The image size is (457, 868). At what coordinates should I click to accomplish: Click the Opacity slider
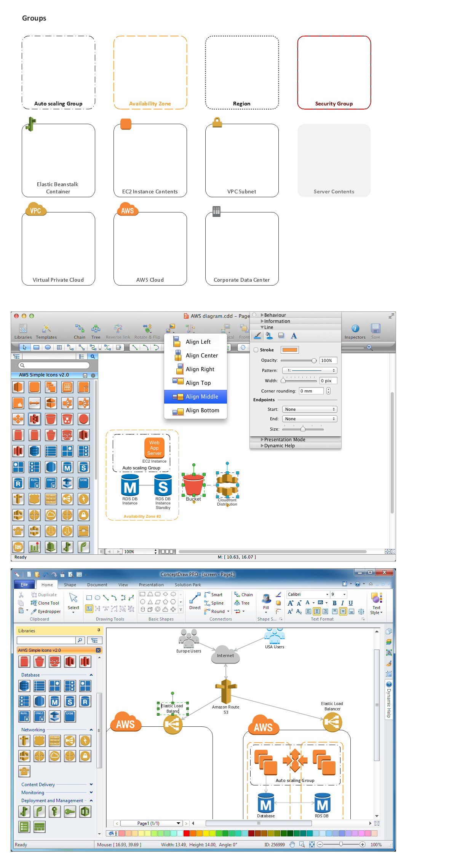pyautogui.click(x=299, y=360)
